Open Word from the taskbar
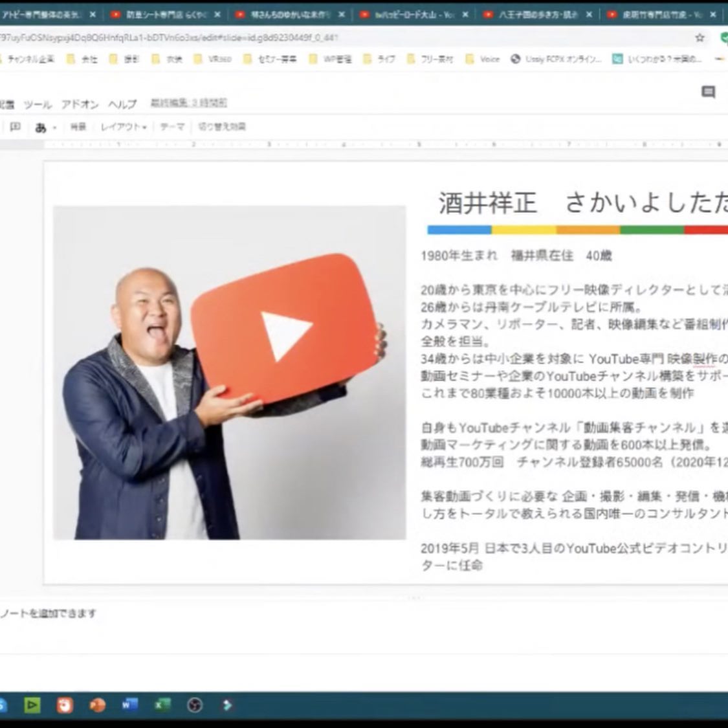 [x=129, y=705]
